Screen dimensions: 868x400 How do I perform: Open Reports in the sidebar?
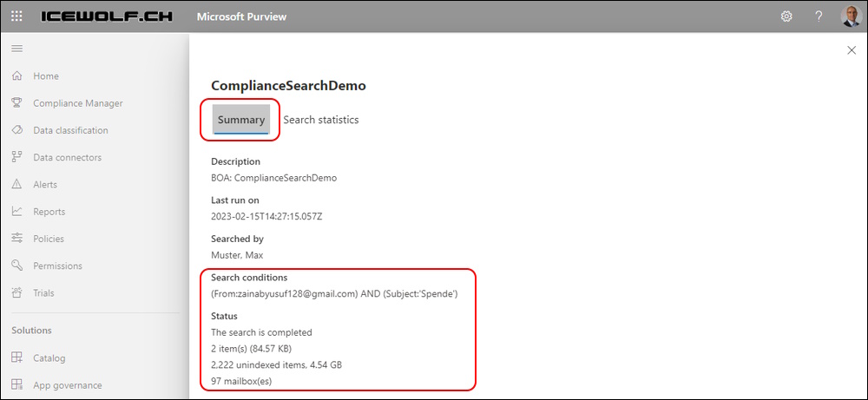tap(49, 212)
